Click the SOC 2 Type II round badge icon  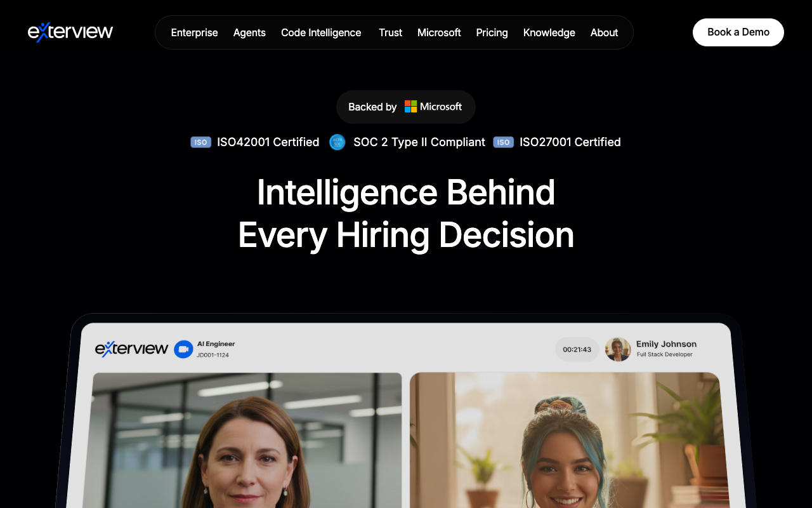pos(337,142)
